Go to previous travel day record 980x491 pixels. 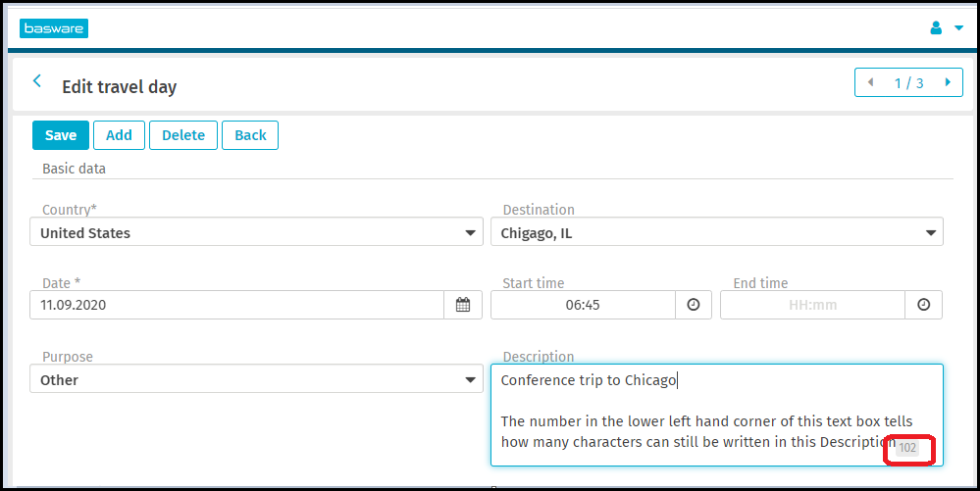[x=870, y=82]
